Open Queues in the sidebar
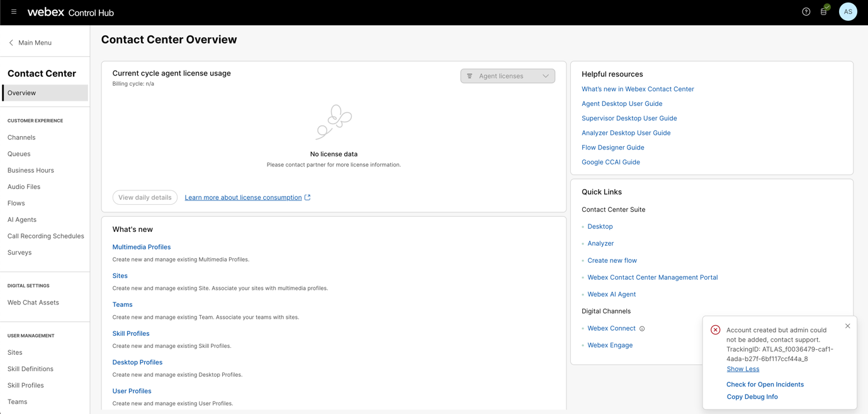This screenshot has height=414, width=868. point(19,154)
